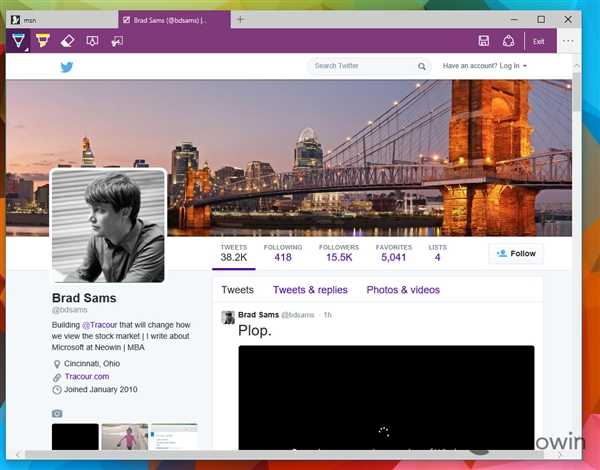The image size is (600, 470).
Task: Open a new browser tab
Action: click(x=240, y=19)
